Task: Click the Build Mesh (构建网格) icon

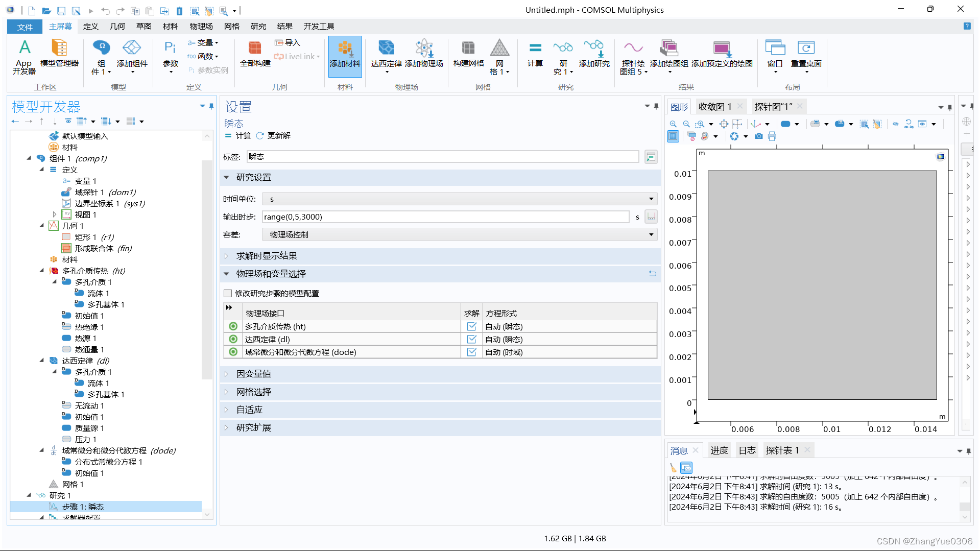Action: tap(468, 53)
